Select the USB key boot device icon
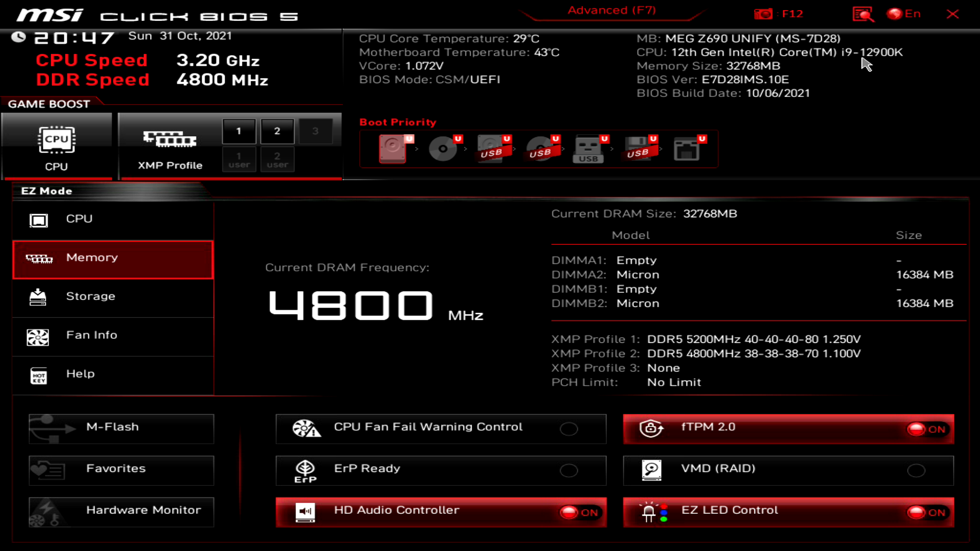This screenshot has height=551, width=980. [x=589, y=148]
